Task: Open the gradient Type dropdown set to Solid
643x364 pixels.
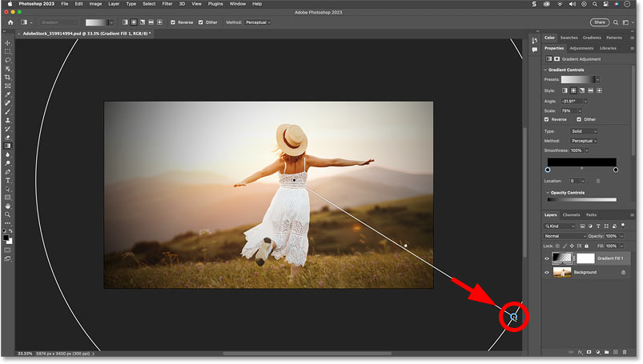Action: (x=583, y=131)
